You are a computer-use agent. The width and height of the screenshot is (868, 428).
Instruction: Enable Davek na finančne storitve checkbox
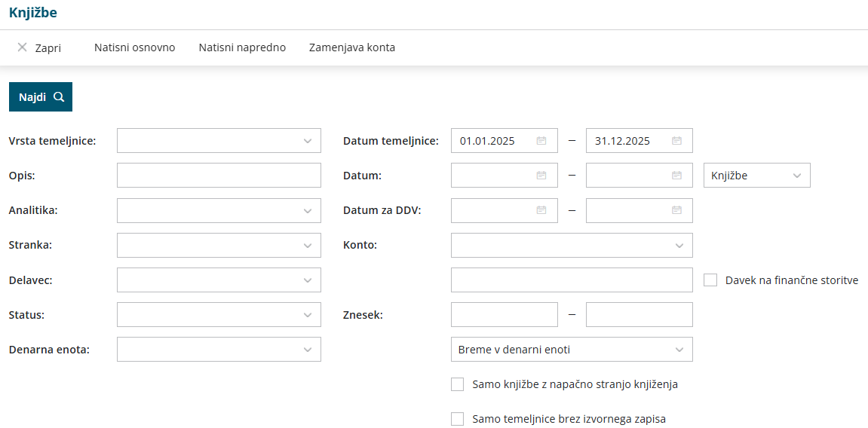click(x=710, y=280)
